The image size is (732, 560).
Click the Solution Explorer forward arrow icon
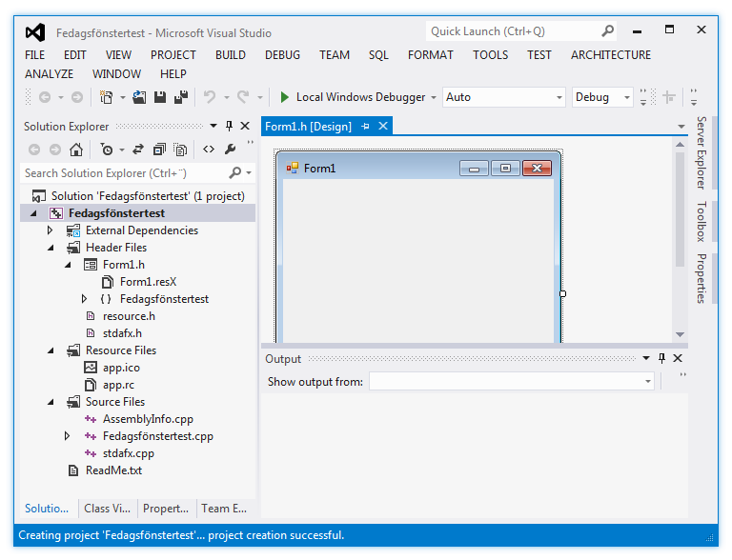55,150
